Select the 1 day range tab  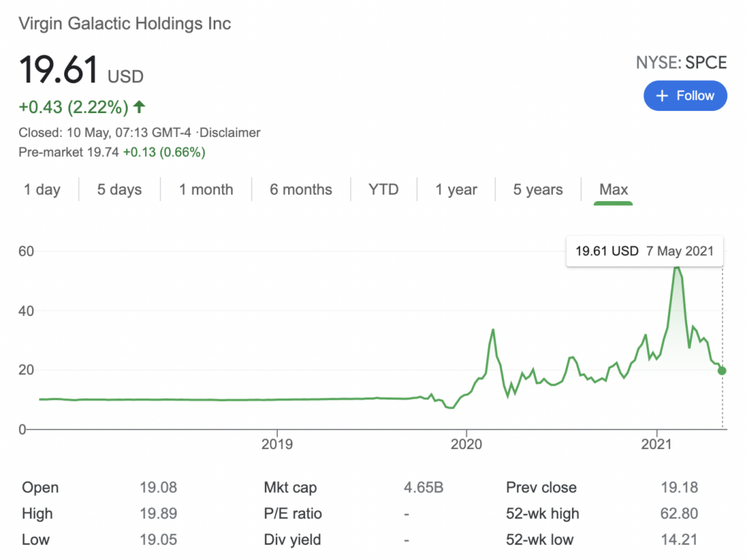click(42, 190)
